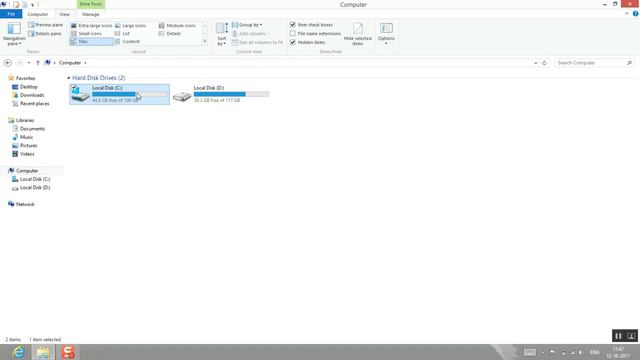Open address bar history dropdown

(x=536, y=63)
